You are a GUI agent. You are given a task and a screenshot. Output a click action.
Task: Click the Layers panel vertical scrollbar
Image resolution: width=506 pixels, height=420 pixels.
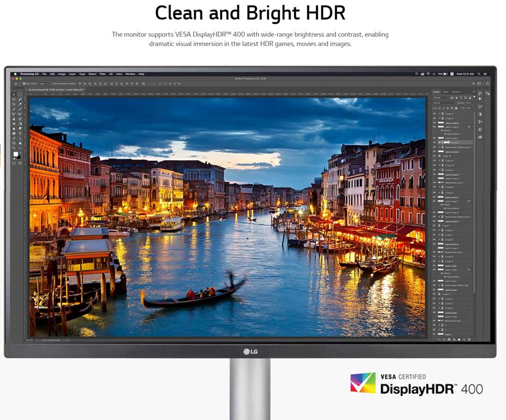[474, 202]
